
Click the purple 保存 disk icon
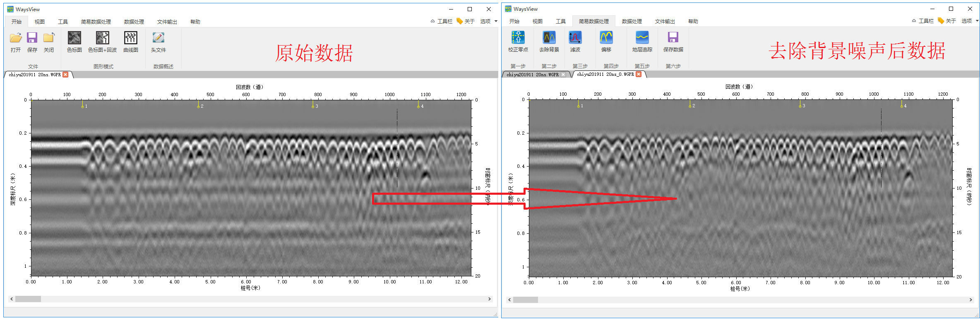coord(32,41)
